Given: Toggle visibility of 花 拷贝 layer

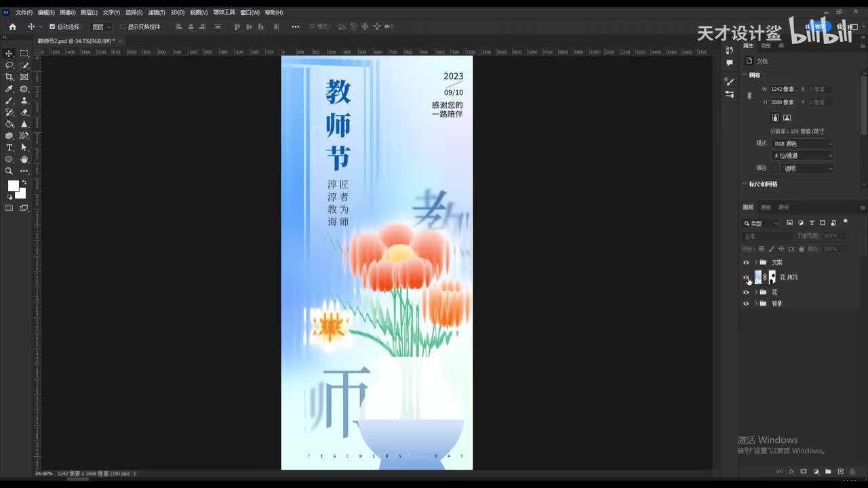Looking at the screenshot, I should pos(746,277).
